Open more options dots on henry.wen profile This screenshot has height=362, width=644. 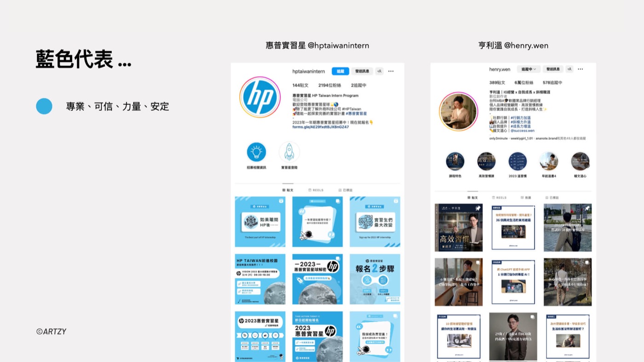click(581, 69)
